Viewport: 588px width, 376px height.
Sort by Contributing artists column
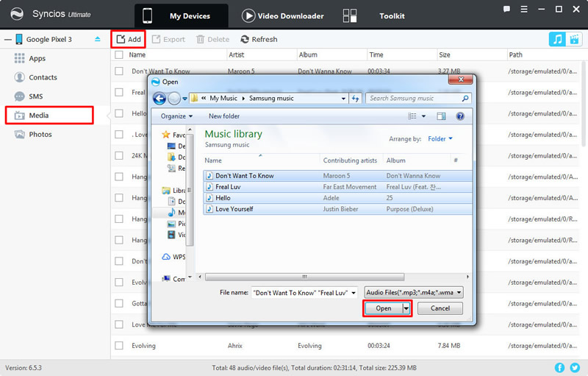[x=350, y=160]
